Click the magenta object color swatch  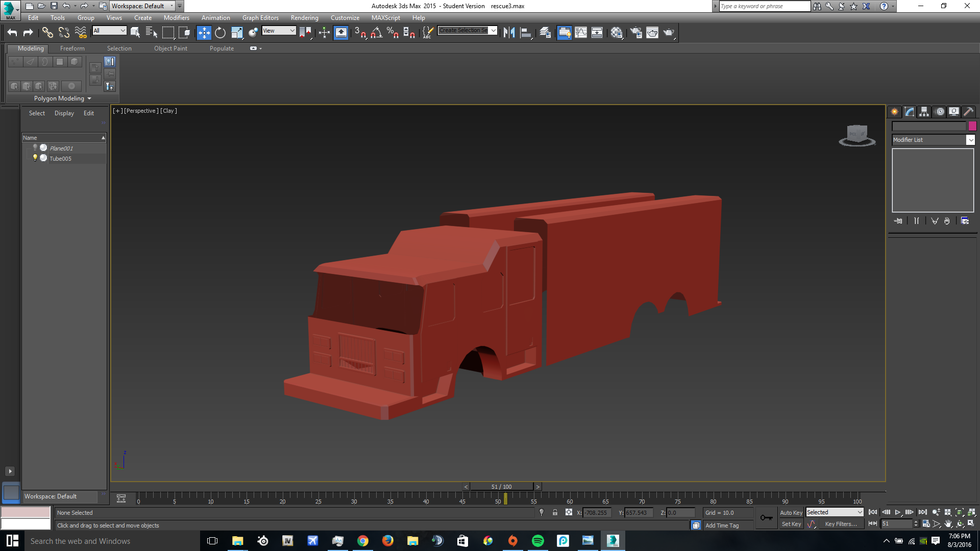point(972,126)
